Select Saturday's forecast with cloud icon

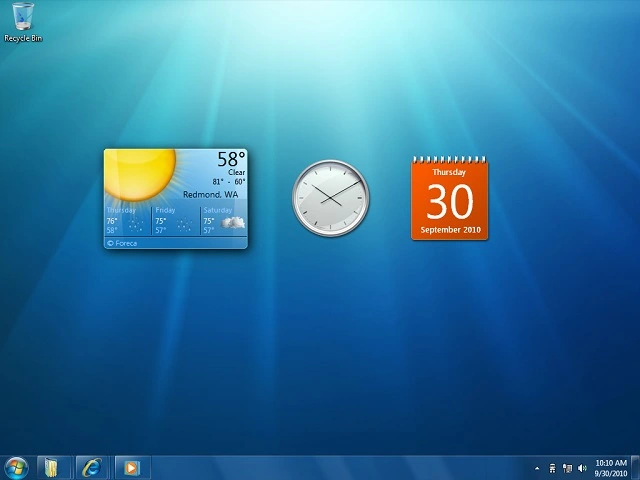(223, 221)
